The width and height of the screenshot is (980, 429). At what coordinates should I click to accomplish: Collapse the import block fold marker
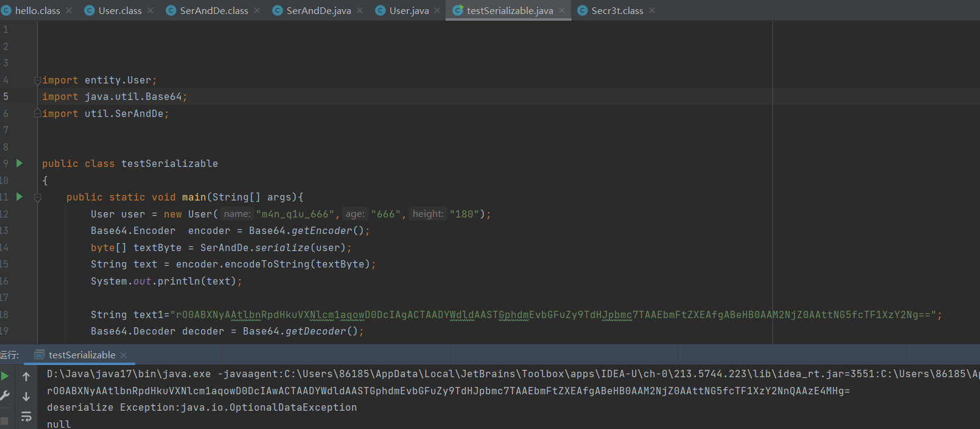point(38,80)
